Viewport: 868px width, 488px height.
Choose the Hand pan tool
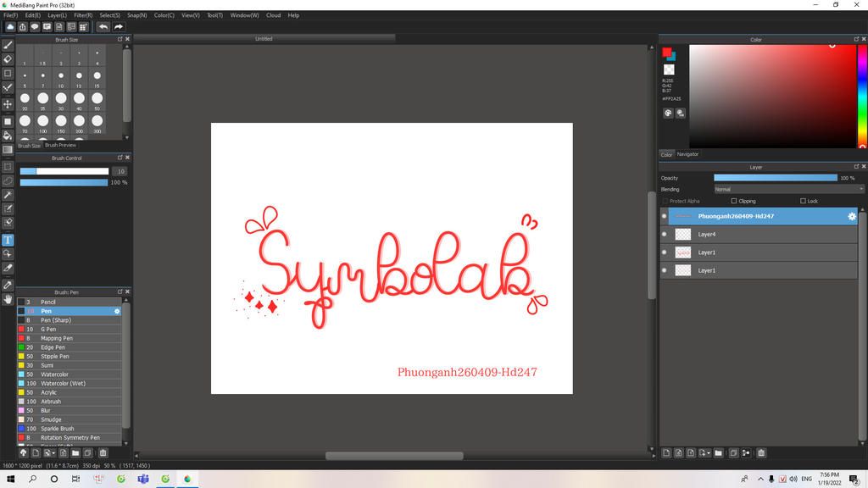8,299
